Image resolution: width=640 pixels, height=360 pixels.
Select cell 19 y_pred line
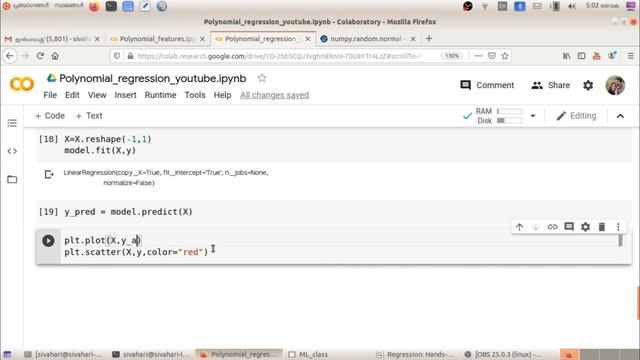[128, 212]
